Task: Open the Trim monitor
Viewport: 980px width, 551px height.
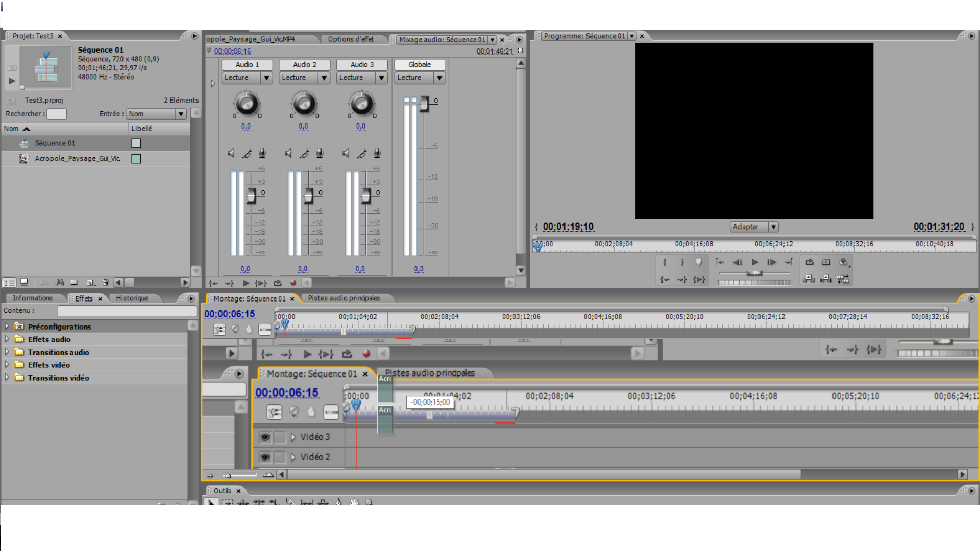Action: 843,279
